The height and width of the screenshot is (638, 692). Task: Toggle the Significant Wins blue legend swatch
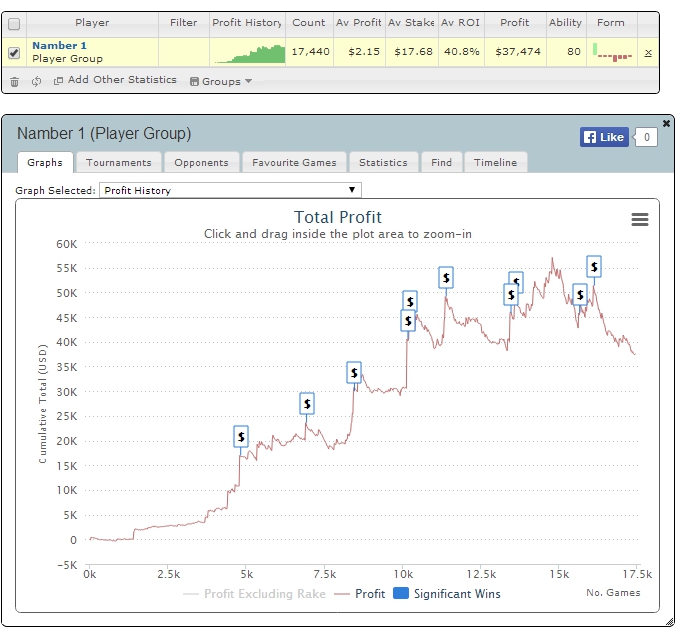click(401, 593)
